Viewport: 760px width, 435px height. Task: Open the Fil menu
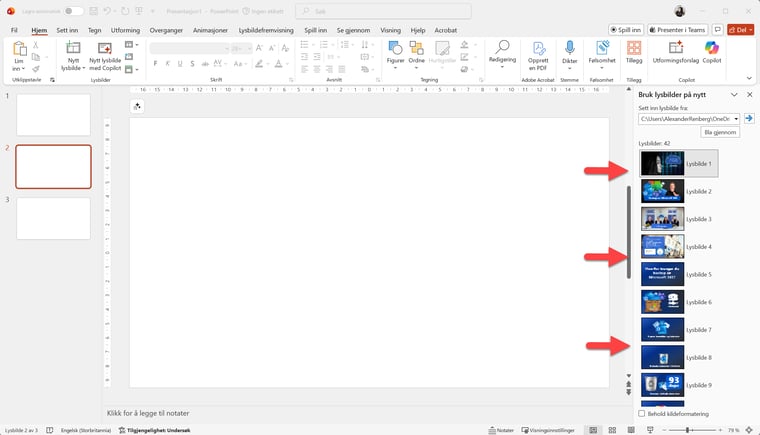click(x=14, y=30)
